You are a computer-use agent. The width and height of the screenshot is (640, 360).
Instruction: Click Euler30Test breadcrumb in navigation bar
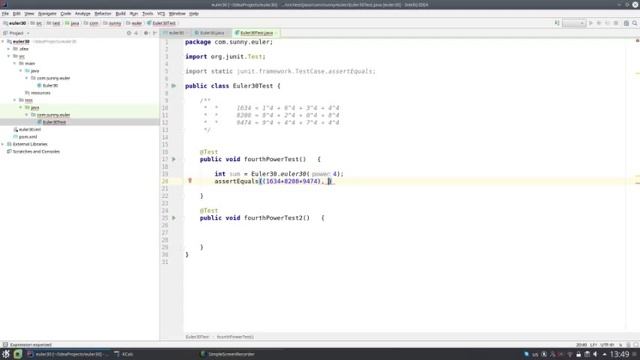162,23
